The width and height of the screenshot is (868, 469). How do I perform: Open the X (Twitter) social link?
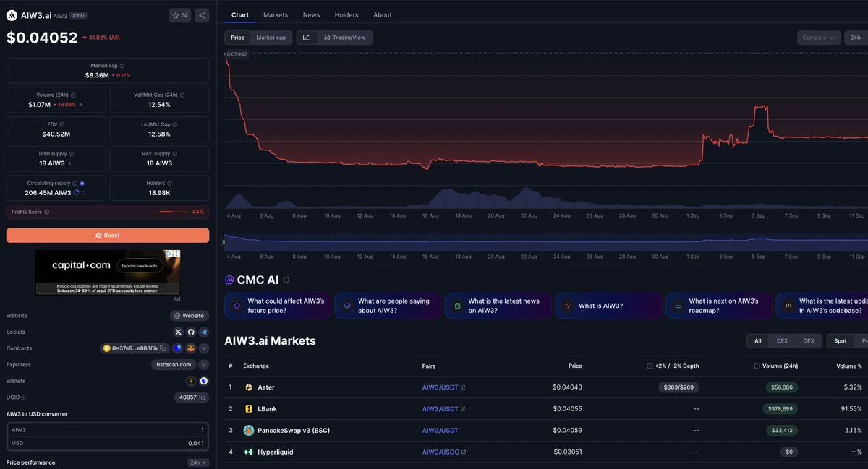tap(179, 332)
